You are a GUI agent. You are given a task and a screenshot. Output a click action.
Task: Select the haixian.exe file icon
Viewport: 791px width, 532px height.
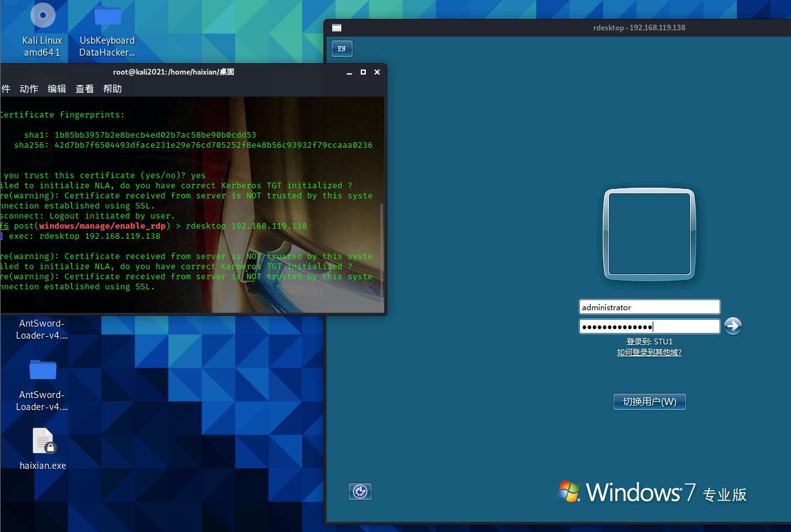(43, 441)
